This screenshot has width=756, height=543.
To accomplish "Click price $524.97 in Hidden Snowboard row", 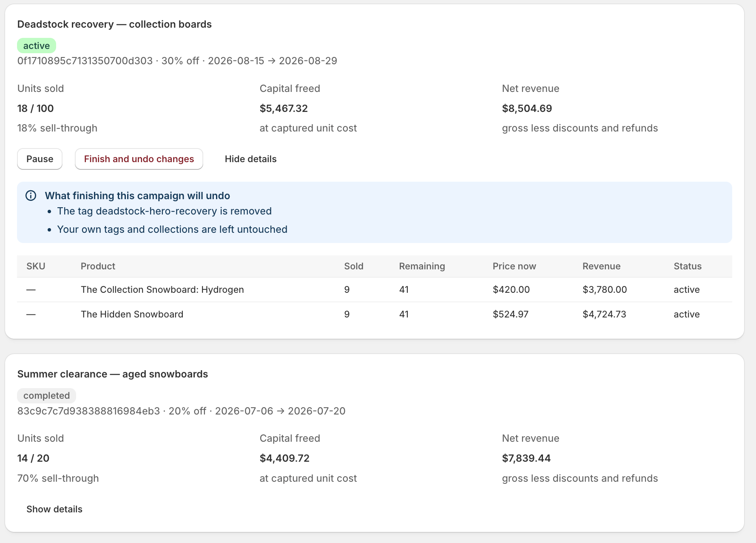I will tap(511, 314).
